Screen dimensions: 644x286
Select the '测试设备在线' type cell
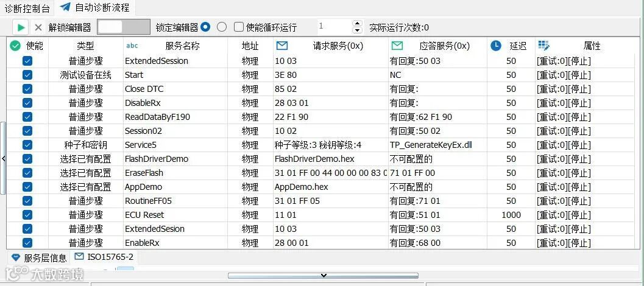tap(85, 75)
